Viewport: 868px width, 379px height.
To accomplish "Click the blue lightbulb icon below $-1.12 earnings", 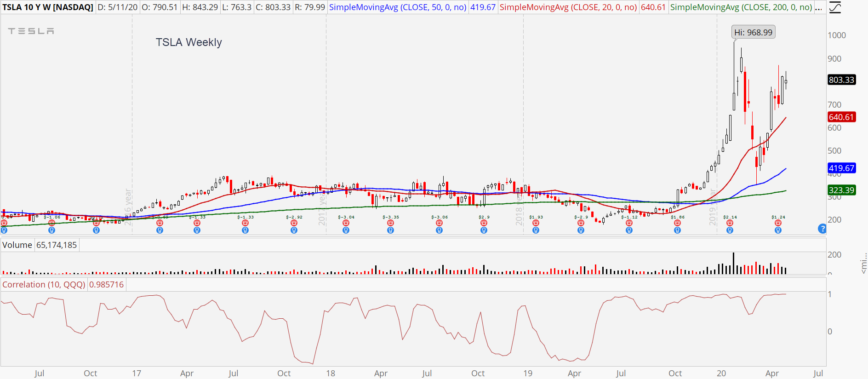I will click(629, 230).
